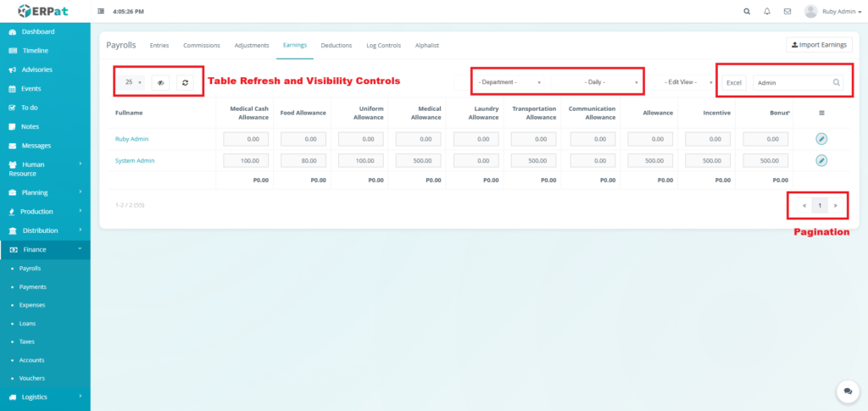Viewport: 868px width, 411px height.
Task: Open Payments in the Finance submenu
Action: pyautogui.click(x=33, y=286)
